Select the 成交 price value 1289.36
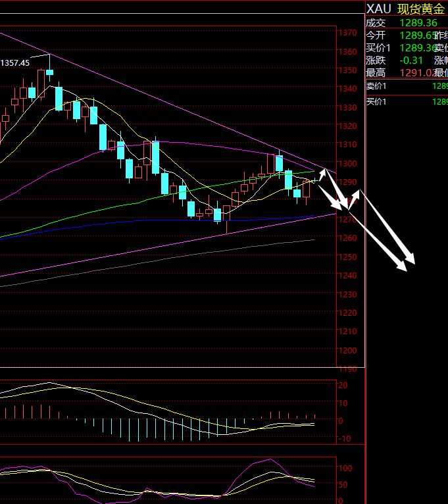The height and width of the screenshot is (504, 448). click(x=418, y=23)
